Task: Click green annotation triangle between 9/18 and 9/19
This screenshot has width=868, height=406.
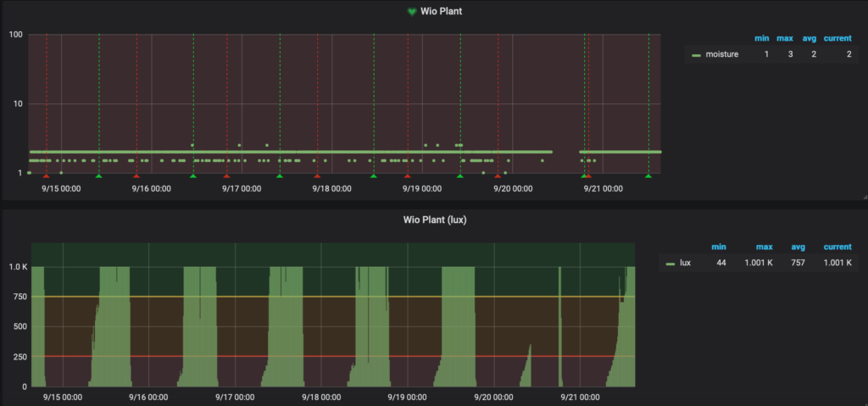Action: [x=373, y=175]
